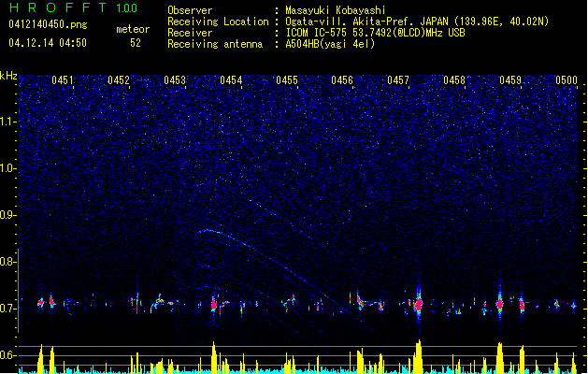This screenshot has height=374, width=588.
Task: Click the 0.9 kHz frequency label
Action: click(x=8, y=215)
